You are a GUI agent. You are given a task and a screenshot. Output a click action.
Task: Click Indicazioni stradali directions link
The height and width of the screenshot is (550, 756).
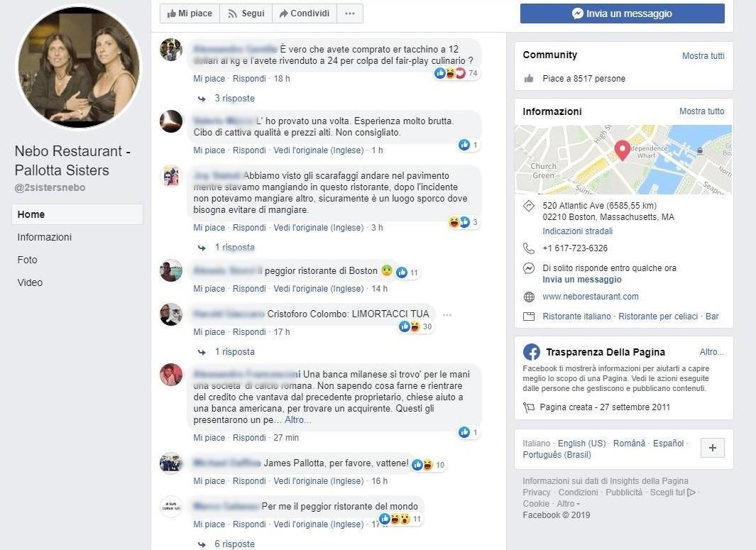pos(577,231)
